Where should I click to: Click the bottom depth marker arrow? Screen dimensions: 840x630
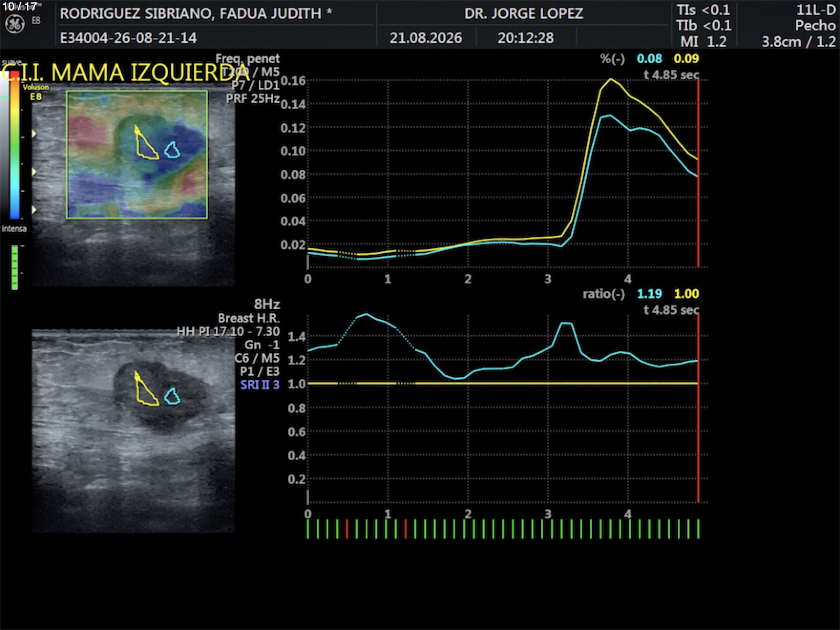click(34, 210)
